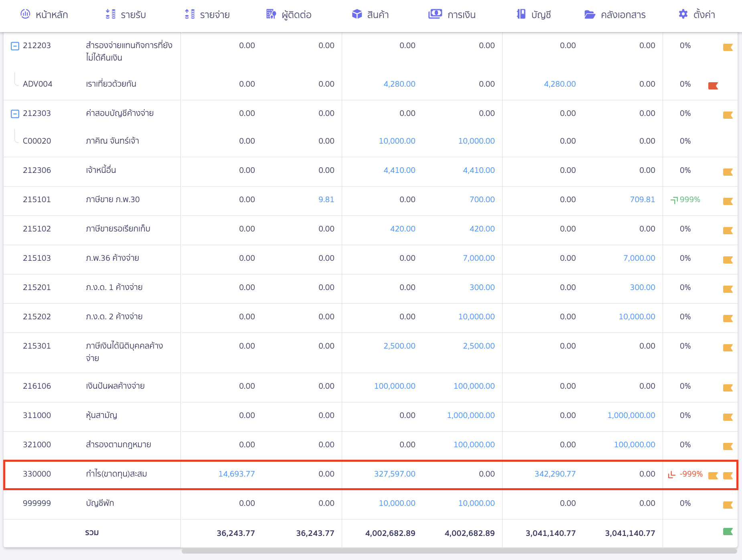Open the คลังเอกสาร menu

(x=615, y=15)
